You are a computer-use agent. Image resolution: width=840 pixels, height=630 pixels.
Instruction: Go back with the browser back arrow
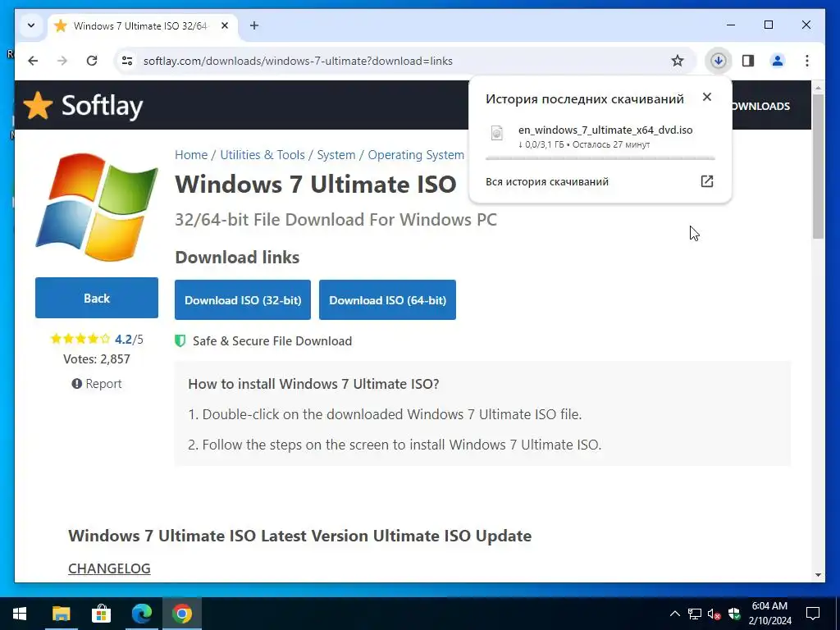pyautogui.click(x=33, y=61)
